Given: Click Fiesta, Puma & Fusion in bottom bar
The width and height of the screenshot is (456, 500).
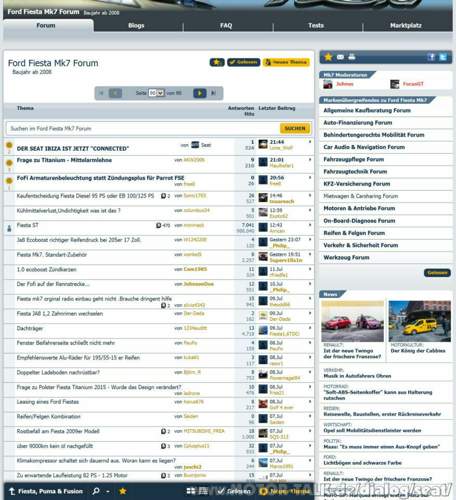Looking at the screenshot, I should pos(50,491).
